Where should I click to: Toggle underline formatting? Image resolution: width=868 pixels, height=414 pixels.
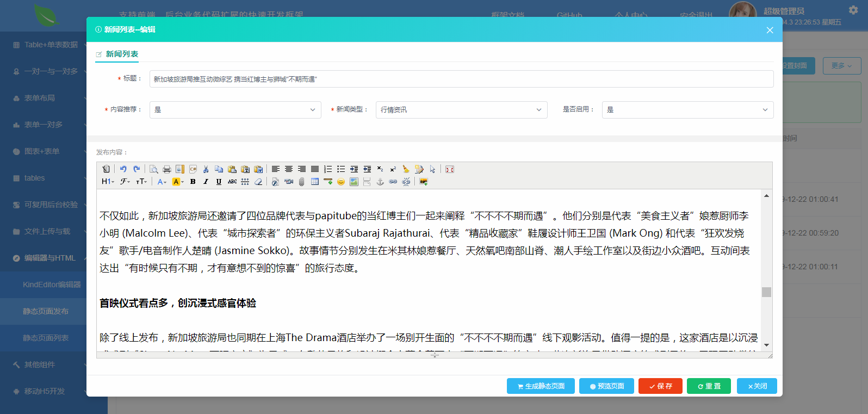[x=219, y=182]
